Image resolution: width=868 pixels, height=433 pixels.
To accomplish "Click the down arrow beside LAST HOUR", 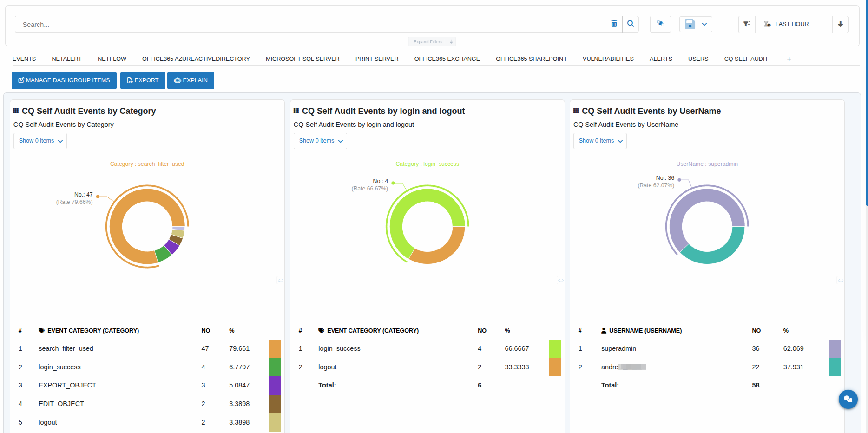I will (840, 24).
